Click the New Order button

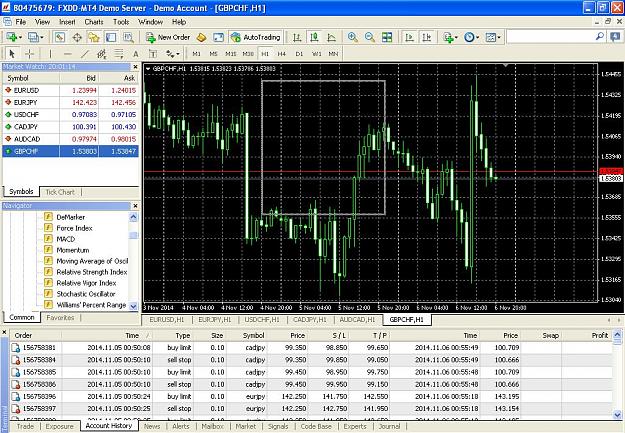tap(168, 37)
